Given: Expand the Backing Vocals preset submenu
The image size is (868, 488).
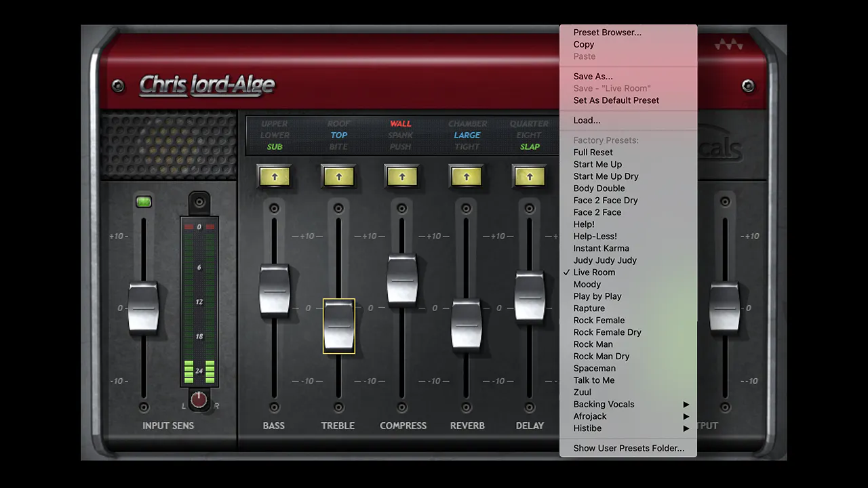Looking at the screenshot, I should pyautogui.click(x=604, y=404).
